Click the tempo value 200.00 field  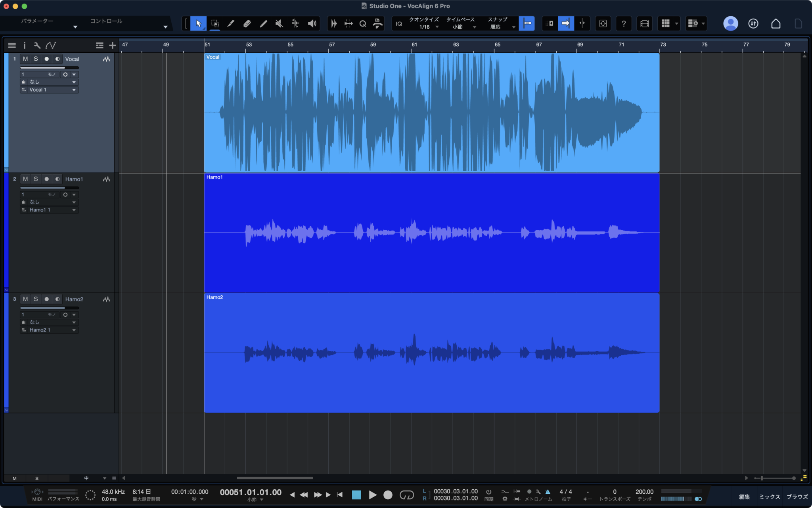click(645, 491)
